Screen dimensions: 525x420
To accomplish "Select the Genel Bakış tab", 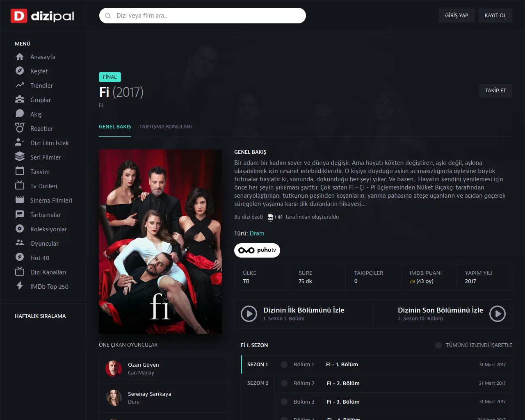I will pyautogui.click(x=115, y=127).
